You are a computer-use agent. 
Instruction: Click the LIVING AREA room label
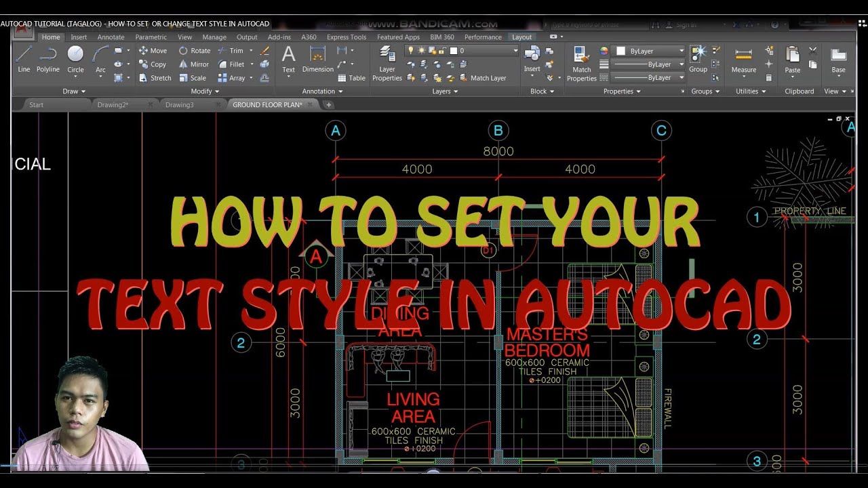pos(413,407)
